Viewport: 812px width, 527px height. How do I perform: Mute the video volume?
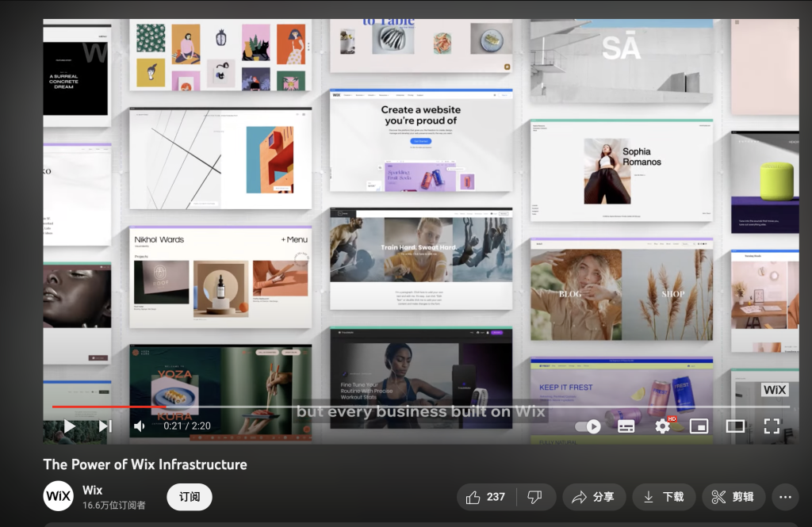point(140,426)
